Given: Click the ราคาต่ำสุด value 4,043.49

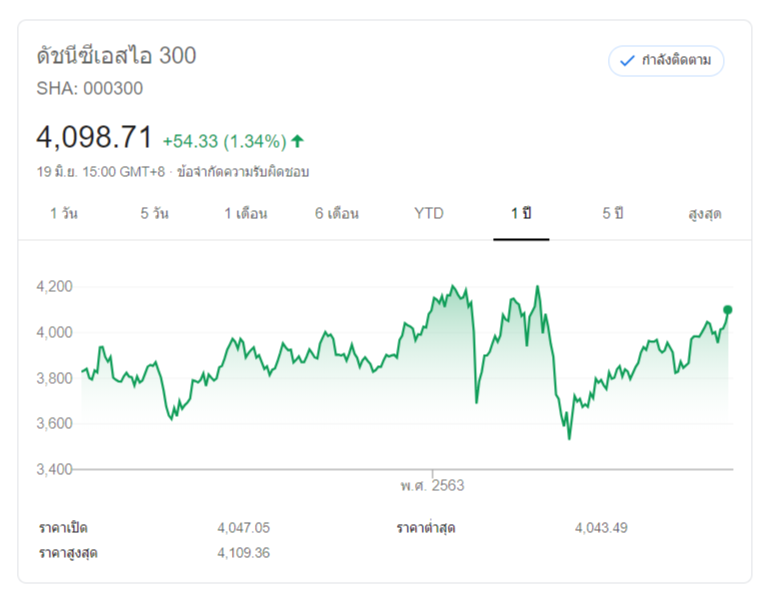Looking at the screenshot, I should click(x=601, y=527).
